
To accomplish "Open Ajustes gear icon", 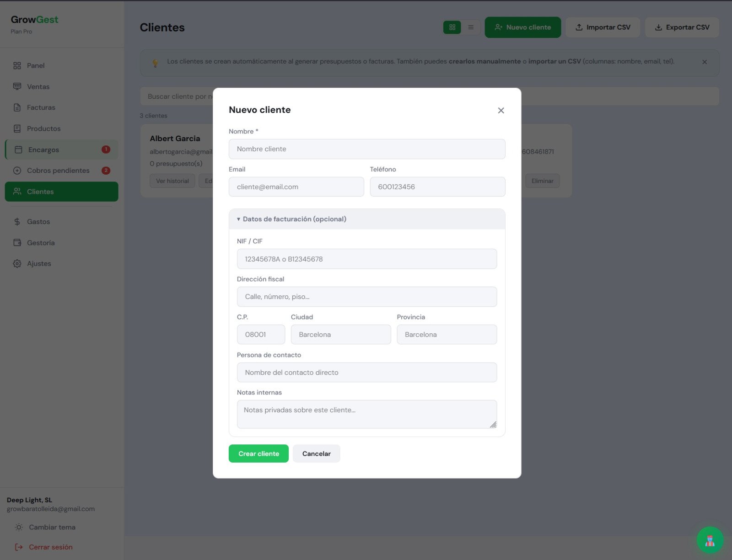I will coord(17,264).
